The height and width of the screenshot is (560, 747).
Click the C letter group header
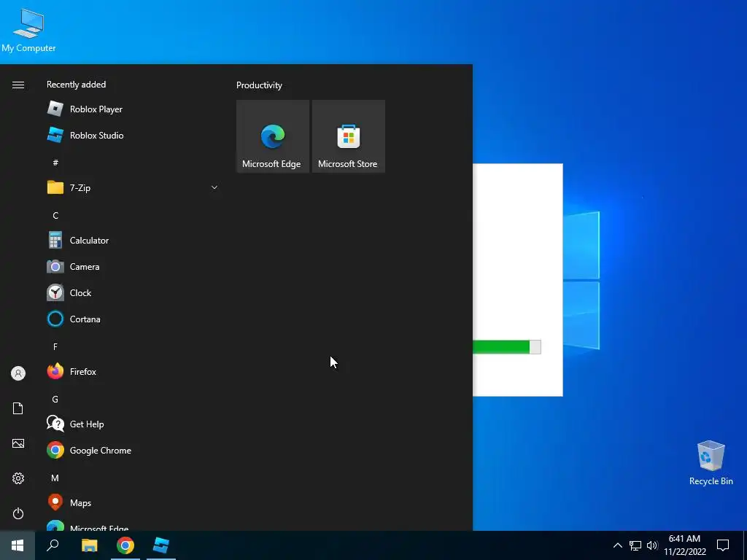[x=55, y=216]
